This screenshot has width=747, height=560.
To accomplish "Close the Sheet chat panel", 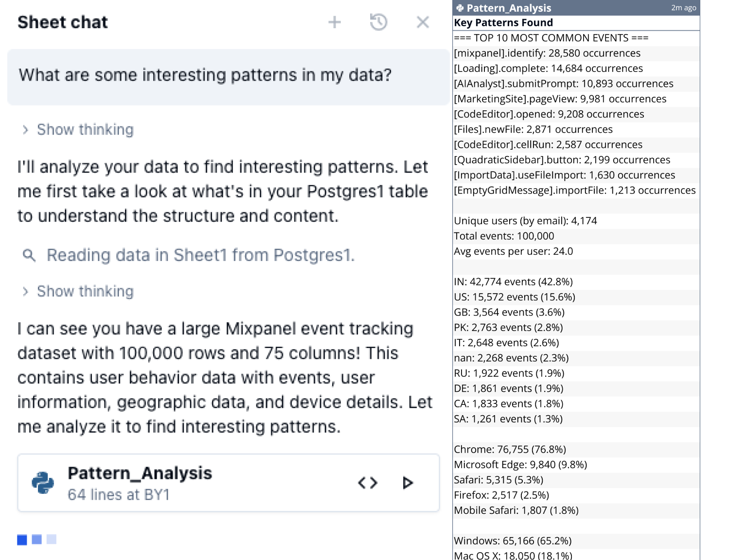I will [423, 22].
